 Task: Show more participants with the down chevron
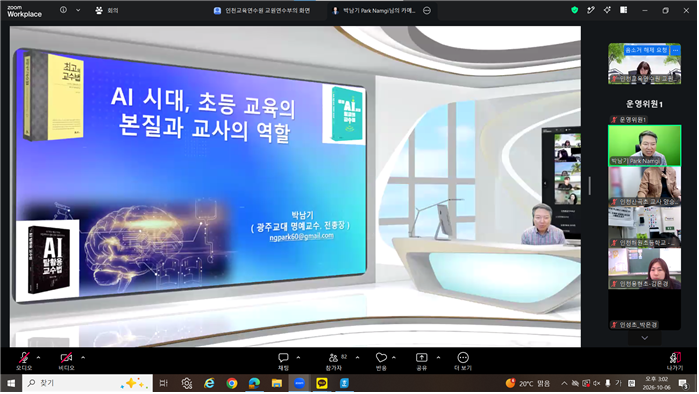coord(645,338)
